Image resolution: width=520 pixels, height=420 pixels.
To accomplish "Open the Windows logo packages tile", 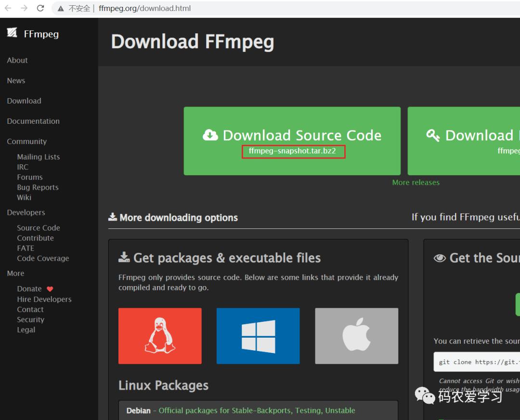I will [x=258, y=336].
